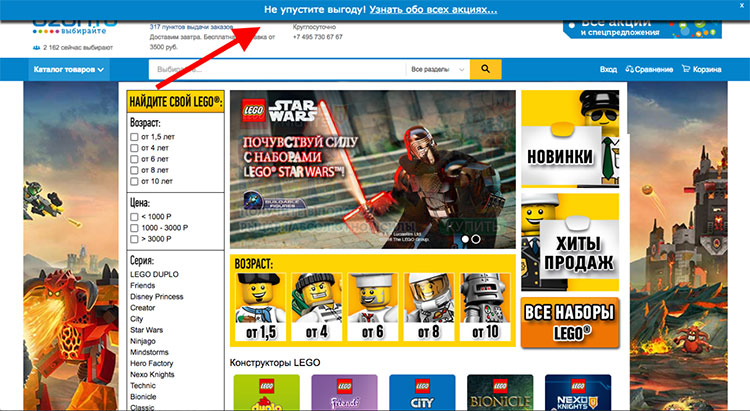
Task: Select the от 1,5 minifigure tile
Action: click(261, 307)
